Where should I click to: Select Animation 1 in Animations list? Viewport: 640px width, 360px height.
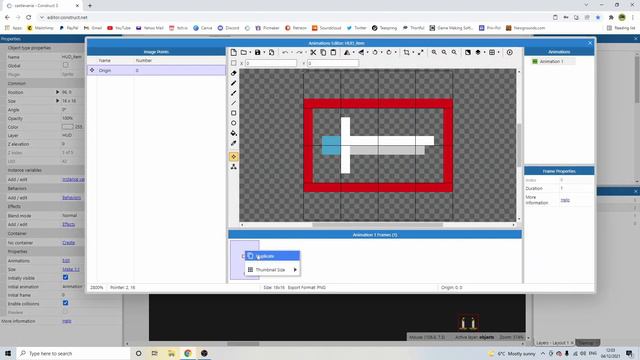tap(553, 62)
